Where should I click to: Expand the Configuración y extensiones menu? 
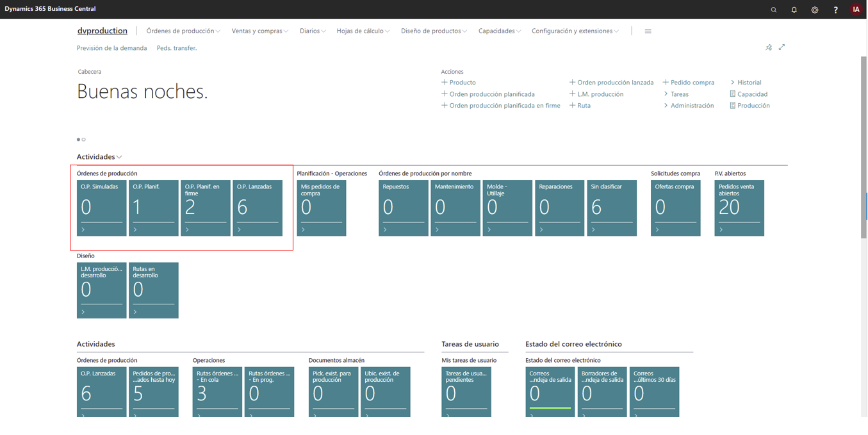(575, 31)
